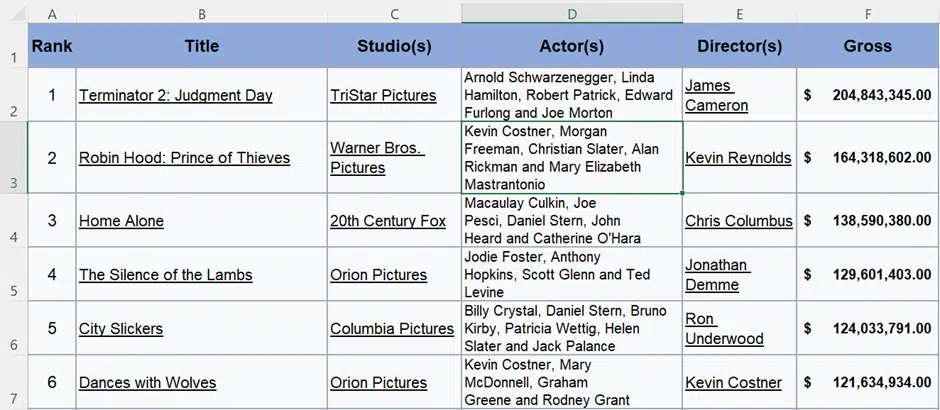Select the gross cell showing 204,843,345.00
Viewport: 940px width, 410px height.
click(867, 95)
